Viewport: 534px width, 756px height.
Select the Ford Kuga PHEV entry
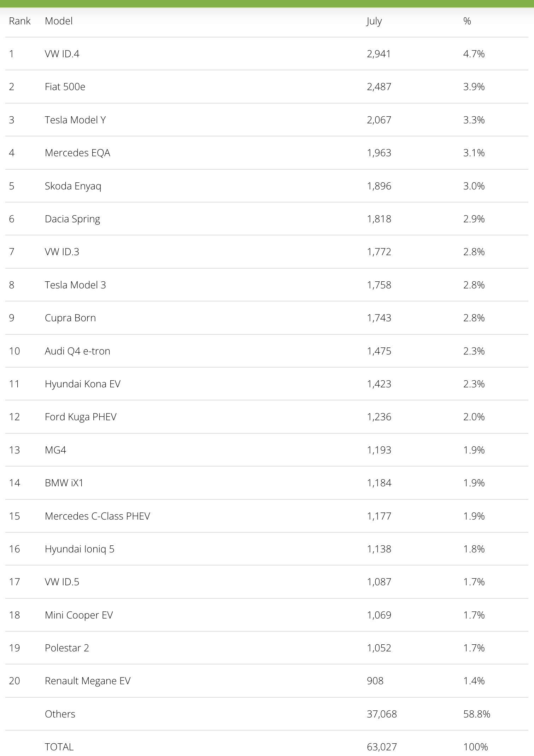(81, 417)
